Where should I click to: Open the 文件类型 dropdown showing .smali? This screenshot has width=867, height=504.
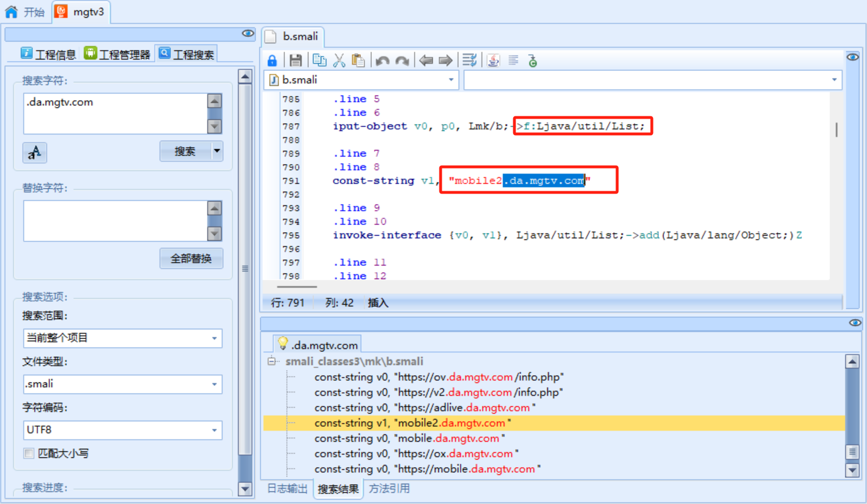pyautogui.click(x=122, y=384)
